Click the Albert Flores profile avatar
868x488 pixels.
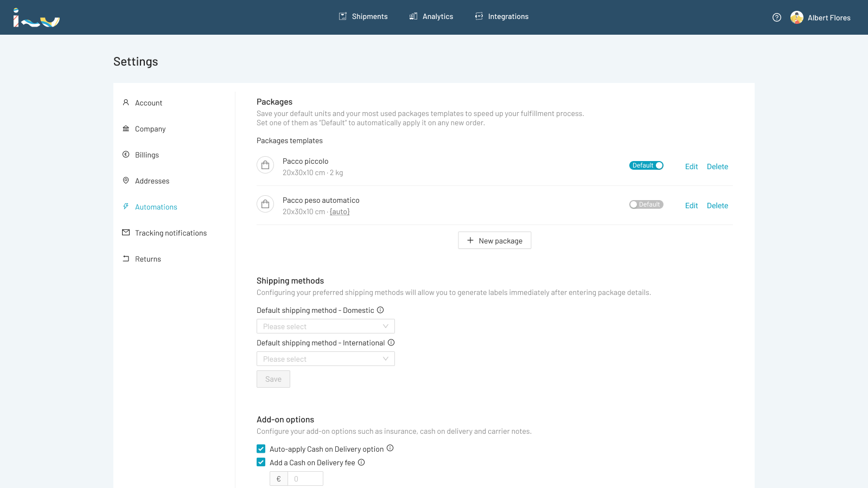[x=796, y=17]
